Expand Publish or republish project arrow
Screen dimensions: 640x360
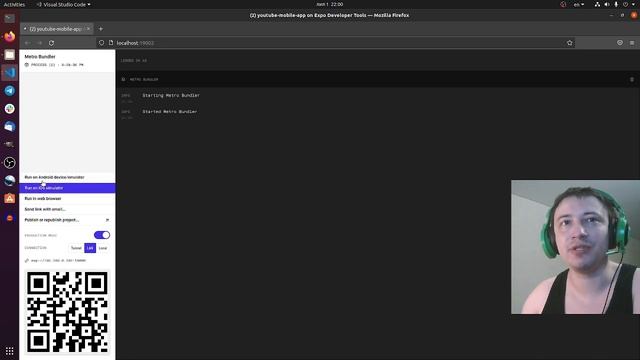click(107, 220)
